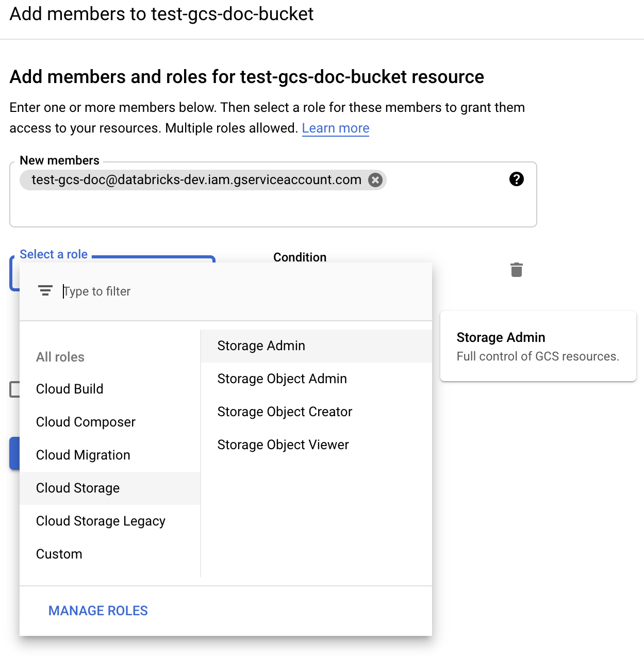The image size is (644, 656).
Task: Choose Storage Object Admin role
Action: pos(282,379)
